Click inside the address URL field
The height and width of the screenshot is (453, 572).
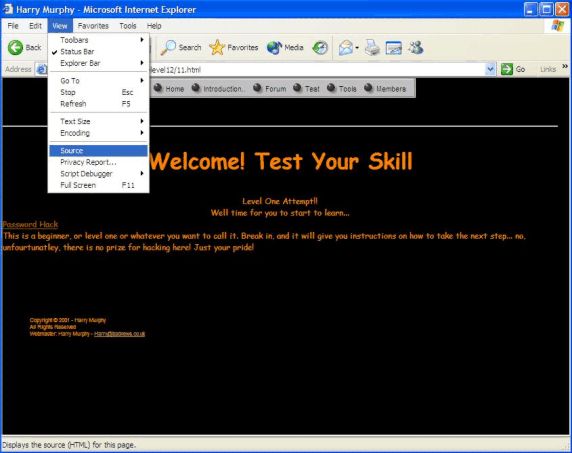click(317, 69)
